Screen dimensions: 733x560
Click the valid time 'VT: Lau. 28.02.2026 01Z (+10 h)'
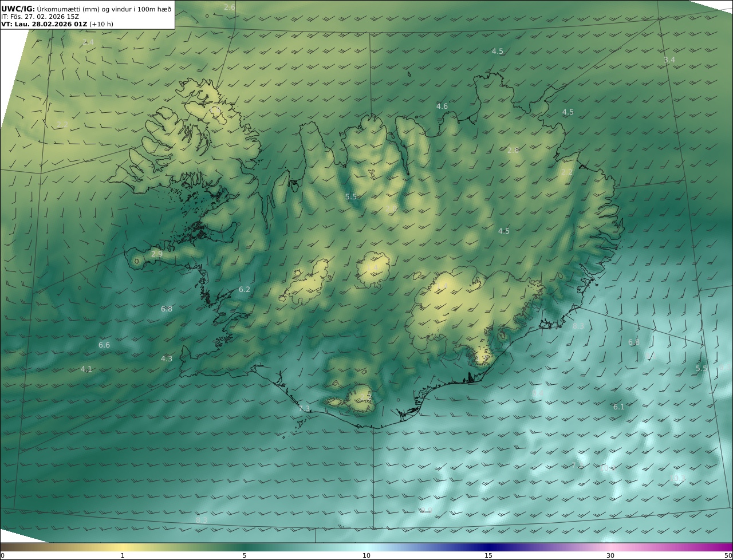click(x=57, y=24)
